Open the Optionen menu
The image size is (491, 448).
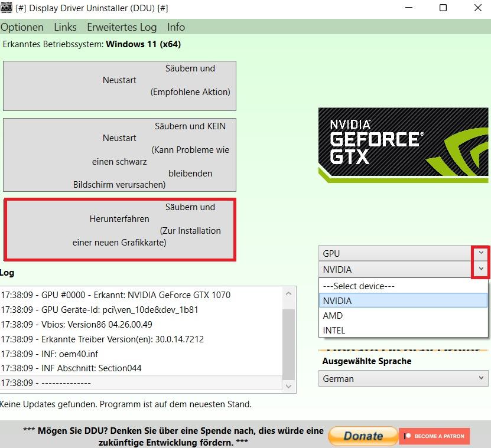pyautogui.click(x=22, y=27)
